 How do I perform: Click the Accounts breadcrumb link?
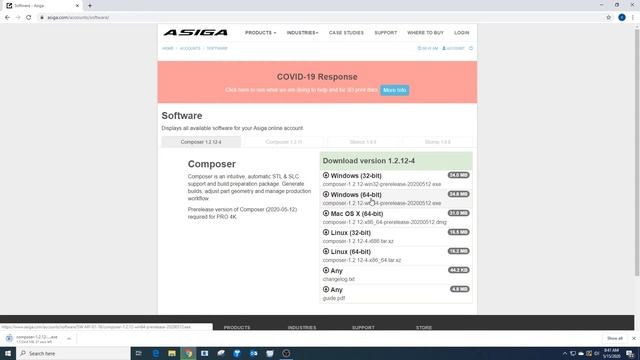190,48
